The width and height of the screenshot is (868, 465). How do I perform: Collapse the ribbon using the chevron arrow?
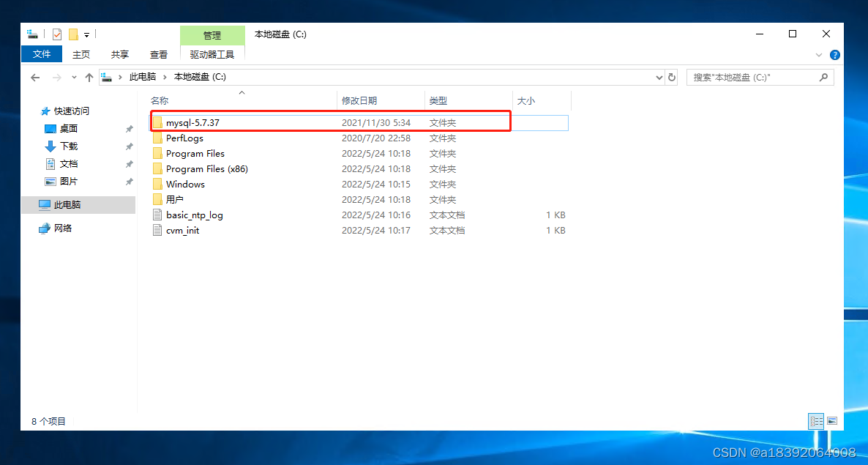tap(818, 55)
